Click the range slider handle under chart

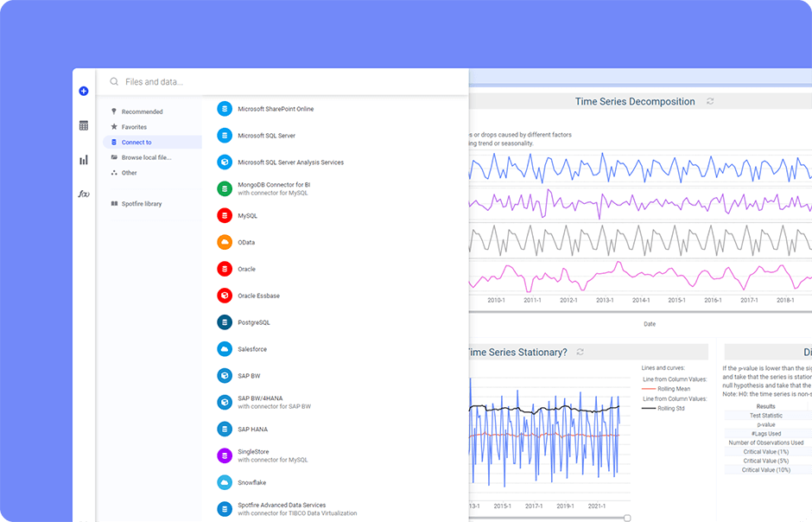click(627, 518)
